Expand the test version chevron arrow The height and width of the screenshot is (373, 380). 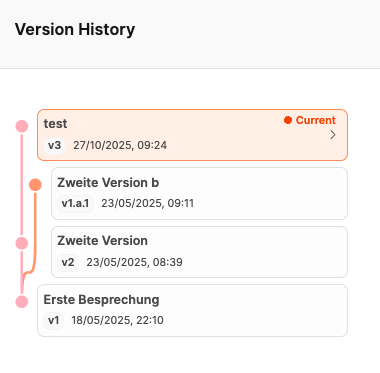point(333,135)
